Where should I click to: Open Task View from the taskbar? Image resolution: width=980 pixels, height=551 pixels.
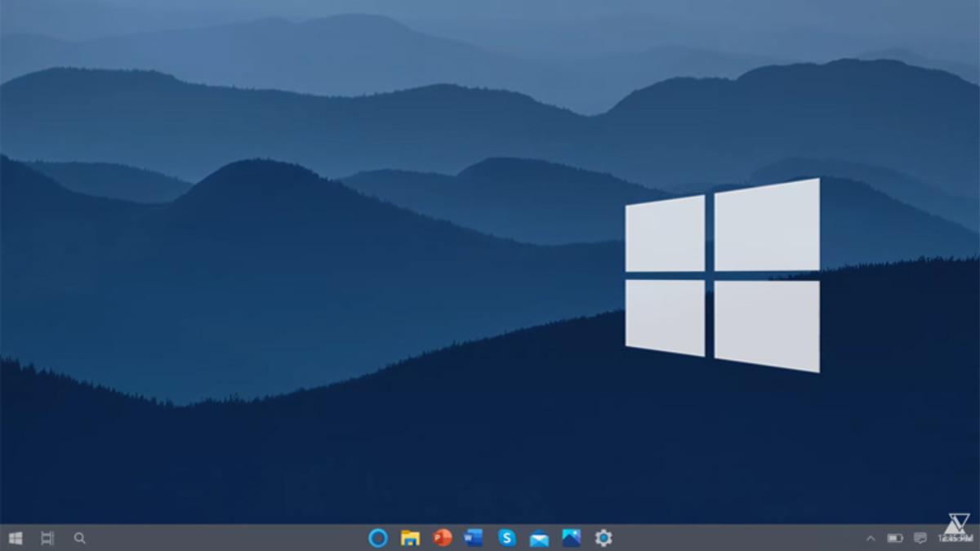[x=47, y=538]
